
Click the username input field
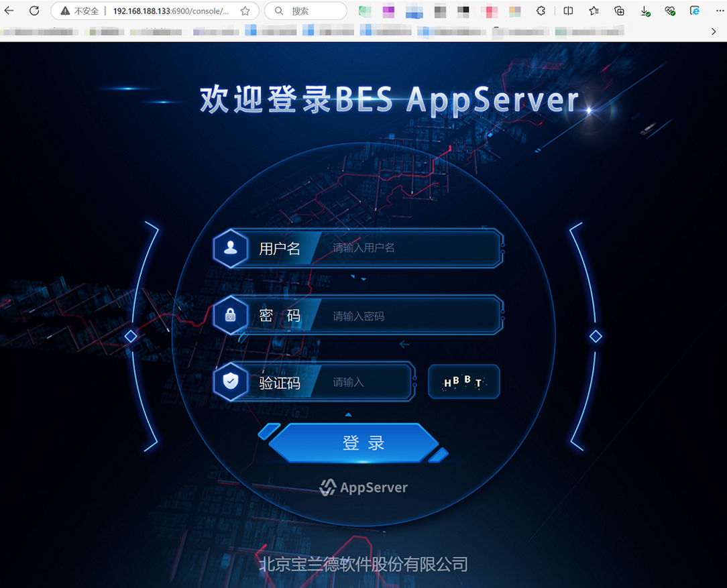(408, 248)
